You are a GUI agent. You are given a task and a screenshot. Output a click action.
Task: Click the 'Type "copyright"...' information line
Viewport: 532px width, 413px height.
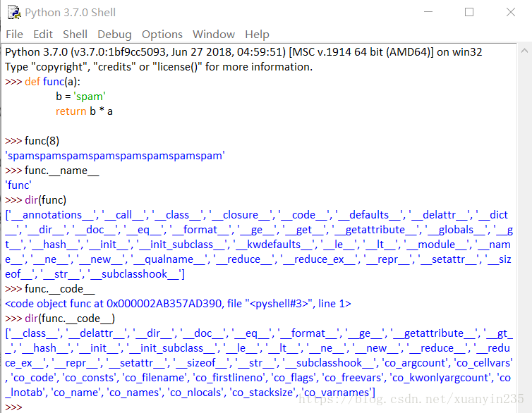pyautogui.click(x=159, y=67)
